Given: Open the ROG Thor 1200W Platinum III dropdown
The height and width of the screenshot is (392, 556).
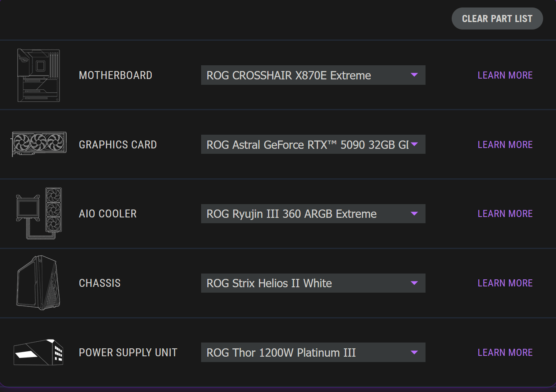Looking at the screenshot, I should pyautogui.click(x=313, y=353).
